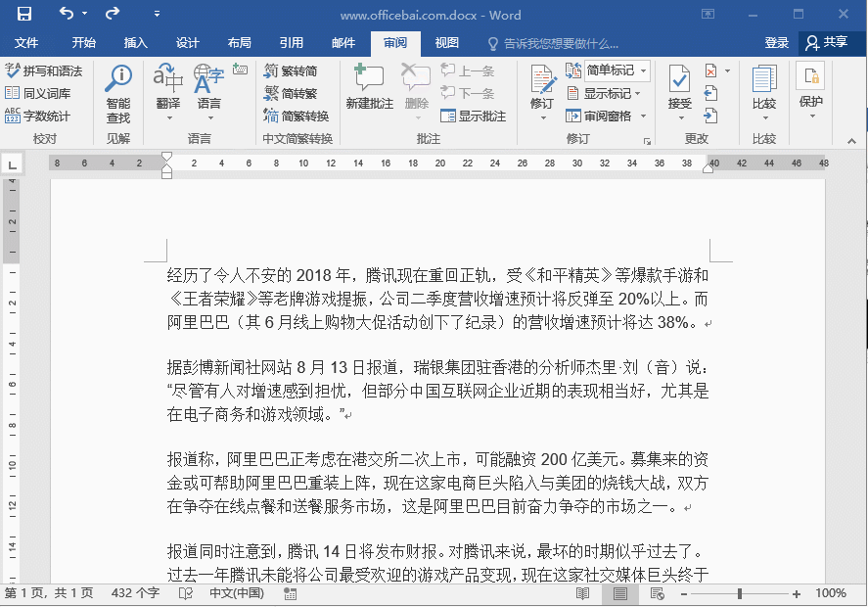This screenshot has width=868, height=607.
Task: Open the 审阅窗格 dropdown arrow
Action: tap(643, 116)
